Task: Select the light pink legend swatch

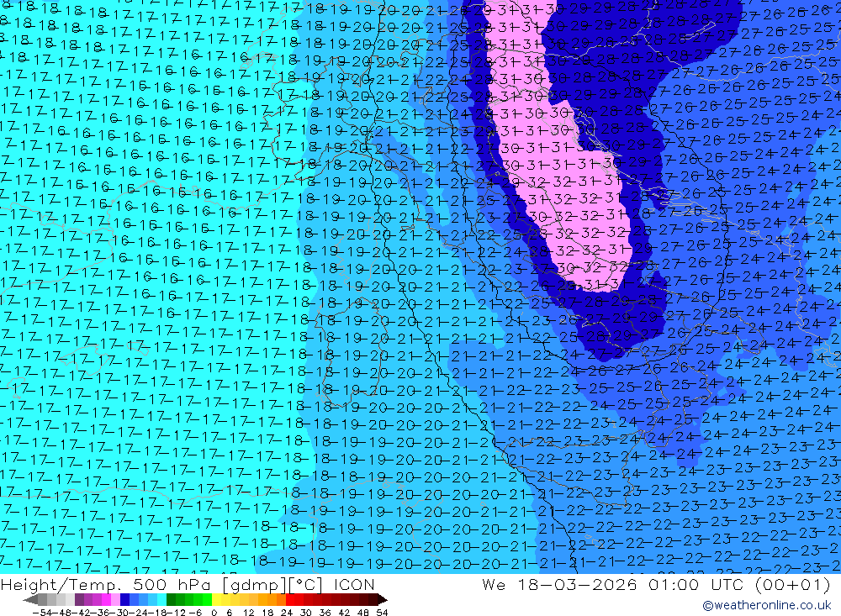Action: [x=115, y=600]
